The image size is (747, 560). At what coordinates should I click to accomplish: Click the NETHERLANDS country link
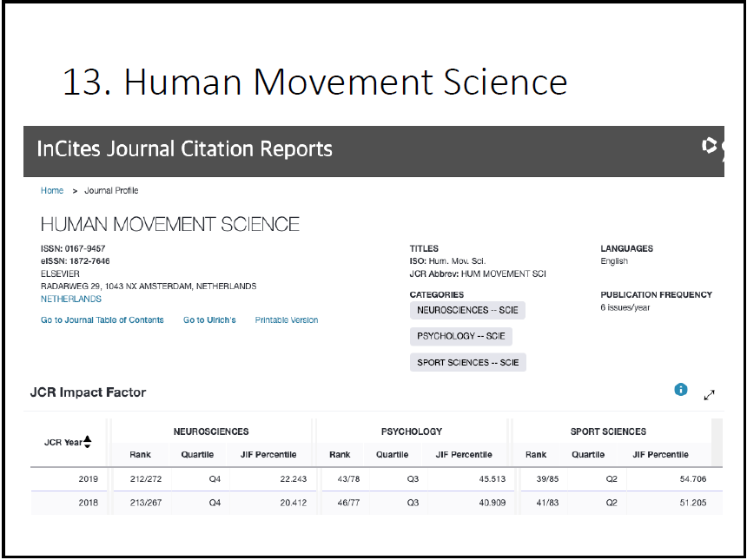pyautogui.click(x=71, y=299)
